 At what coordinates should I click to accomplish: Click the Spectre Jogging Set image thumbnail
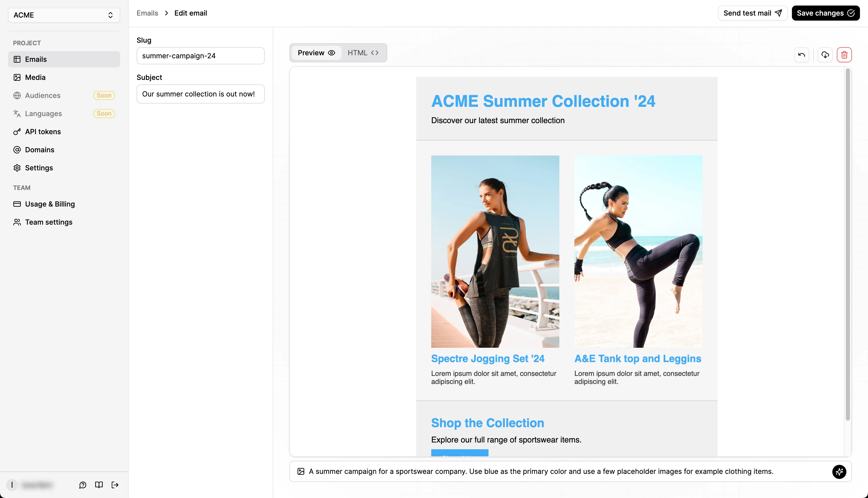coord(495,251)
